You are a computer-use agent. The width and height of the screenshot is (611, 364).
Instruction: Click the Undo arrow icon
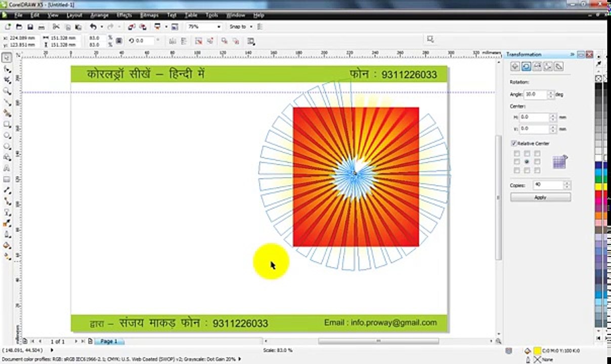tap(93, 27)
